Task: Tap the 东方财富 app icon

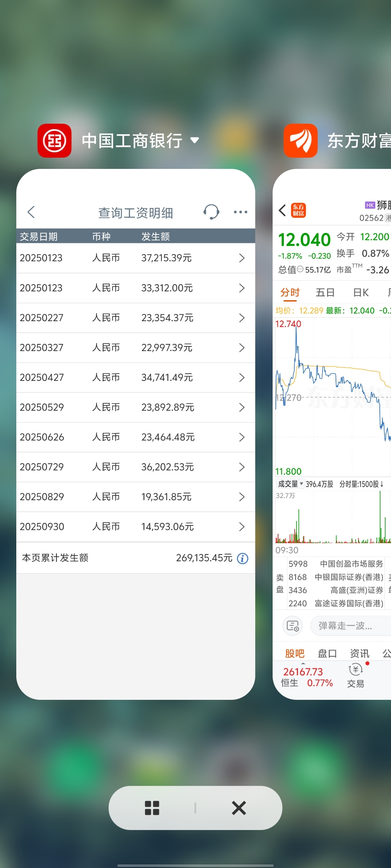Action: point(300,141)
